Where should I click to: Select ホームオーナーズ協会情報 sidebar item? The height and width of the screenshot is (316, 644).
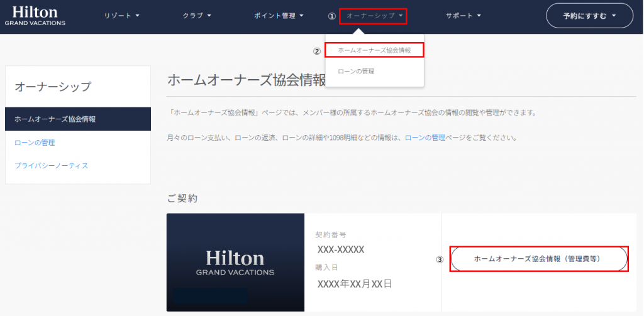point(78,119)
